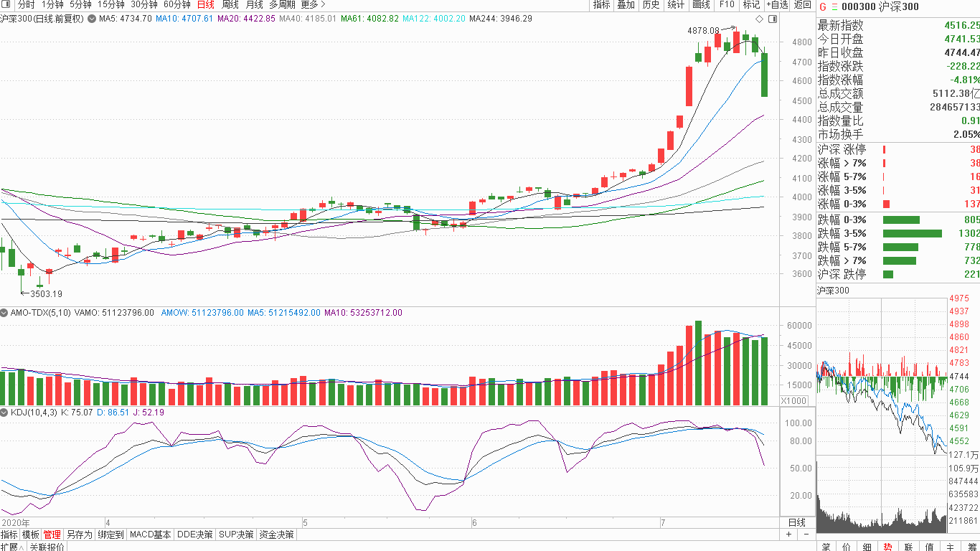980x551 pixels.
Task: Click the 标记 mark button
Action: point(751,5)
